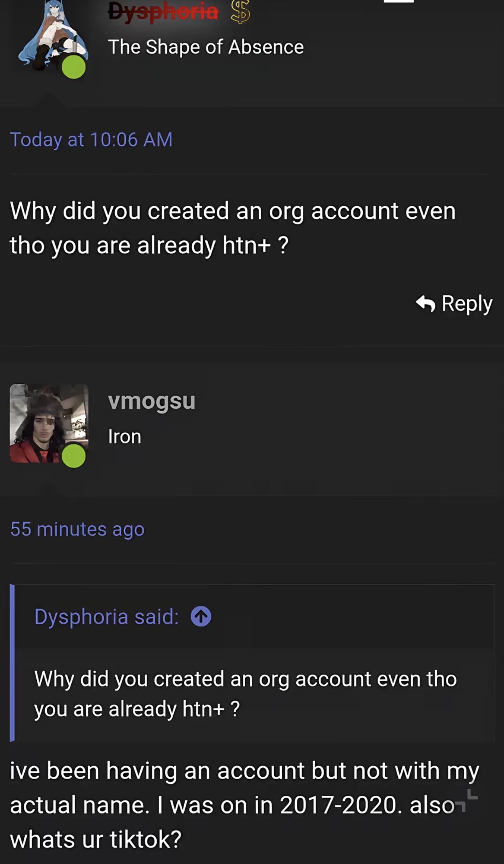Click the white bar at top edge
This screenshot has height=864, width=504.
coord(399,1)
